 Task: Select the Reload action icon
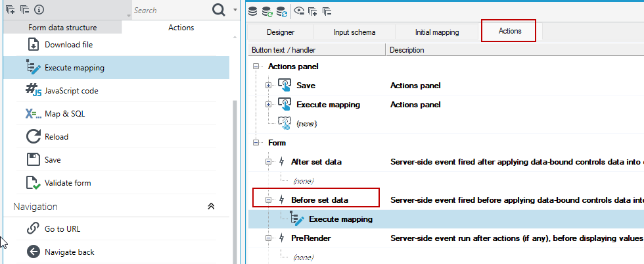(x=34, y=136)
